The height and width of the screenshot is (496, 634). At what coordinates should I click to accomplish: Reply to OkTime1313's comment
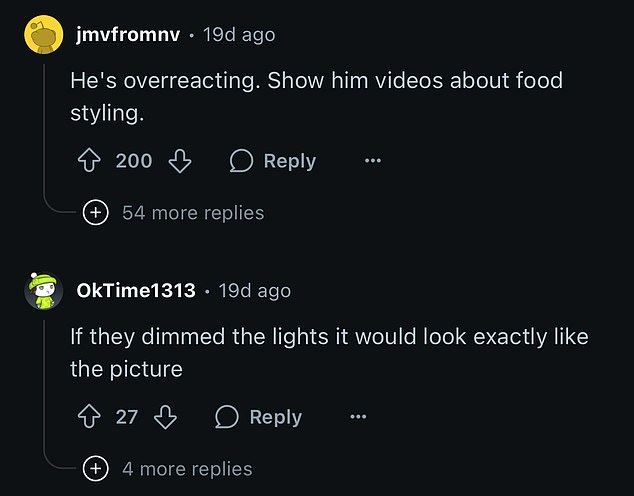(275, 417)
